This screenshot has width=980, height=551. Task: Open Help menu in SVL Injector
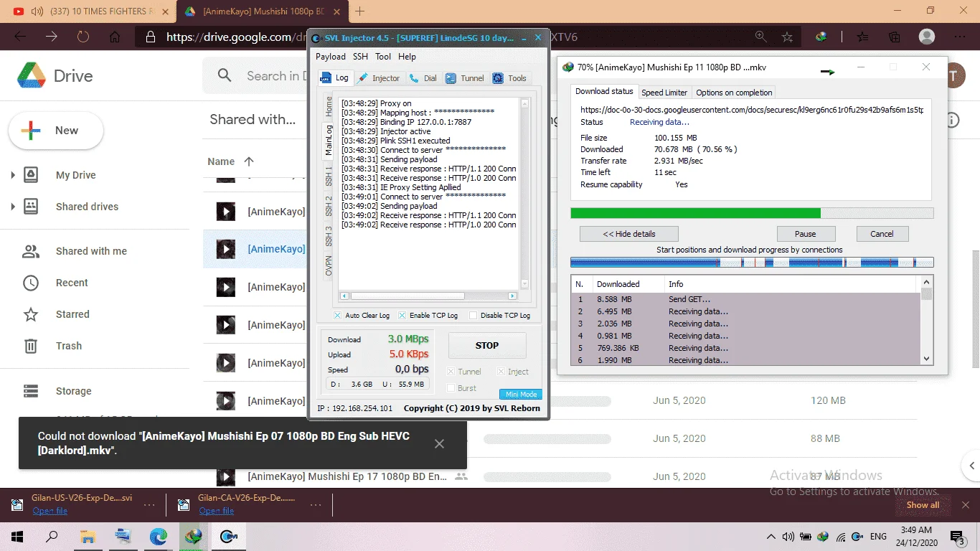tap(407, 57)
